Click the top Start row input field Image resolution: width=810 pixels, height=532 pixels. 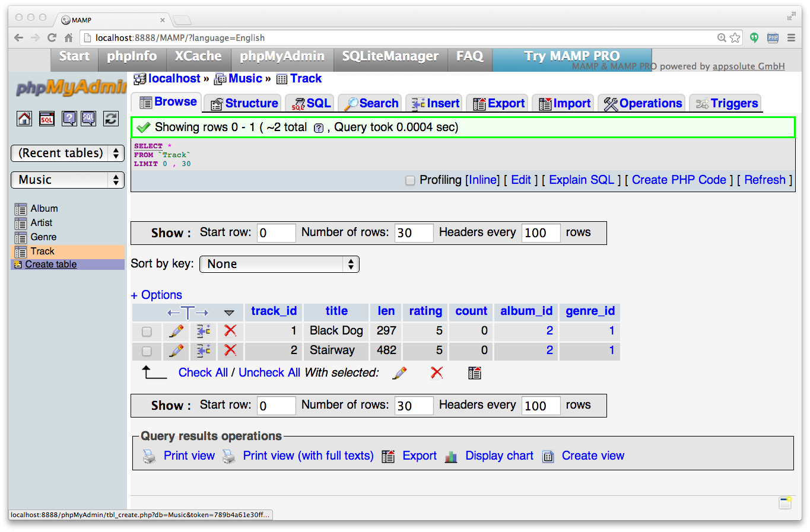pyautogui.click(x=276, y=233)
